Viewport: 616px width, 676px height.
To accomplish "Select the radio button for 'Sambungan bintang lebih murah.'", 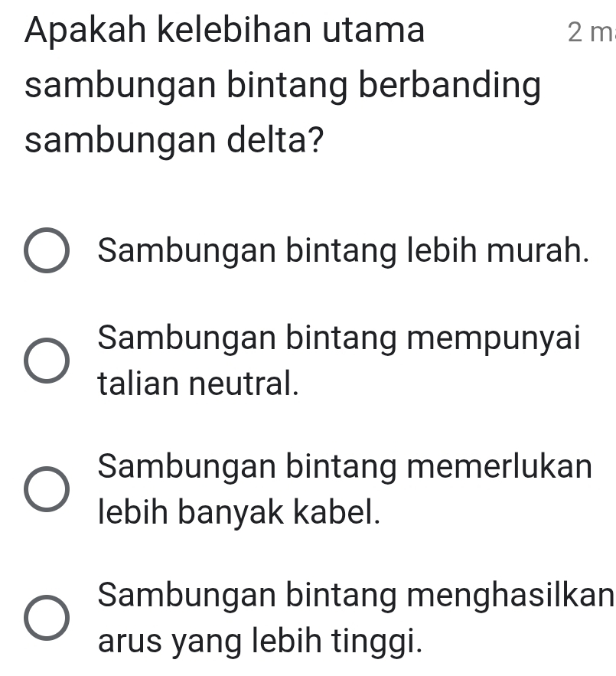I will pyautogui.click(x=47, y=249).
